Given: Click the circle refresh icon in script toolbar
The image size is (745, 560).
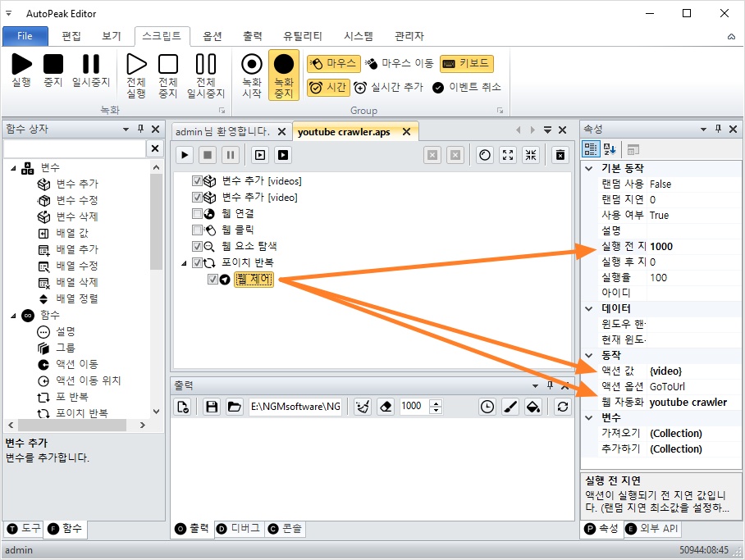Looking at the screenshot, I should coord(485,155).
